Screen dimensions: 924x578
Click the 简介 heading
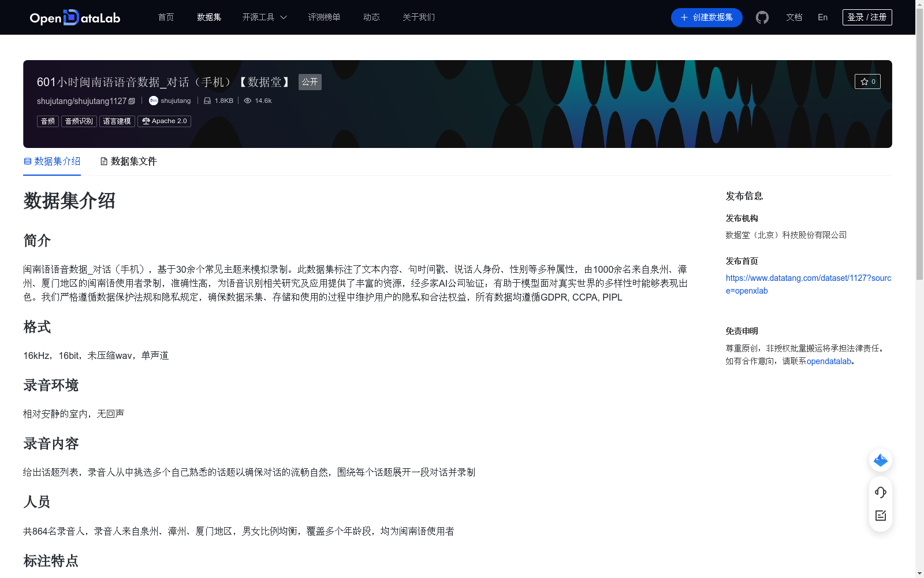click(x=37, y=240)
